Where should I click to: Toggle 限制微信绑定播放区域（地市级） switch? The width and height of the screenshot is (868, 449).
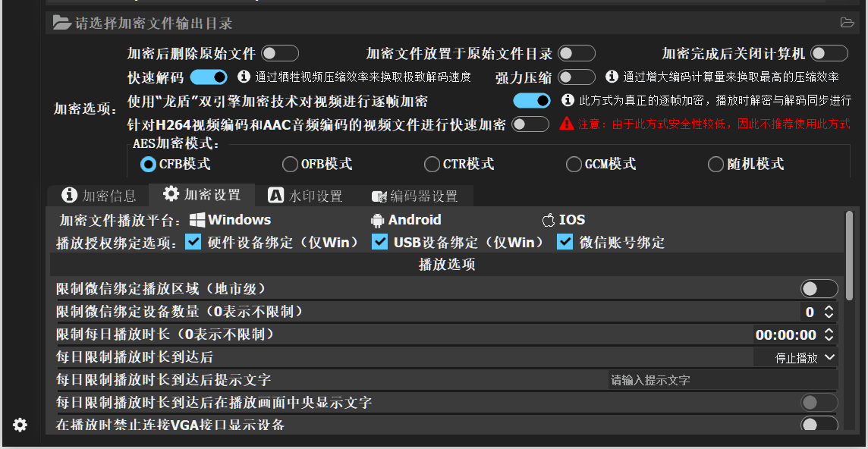click(819, 288)
